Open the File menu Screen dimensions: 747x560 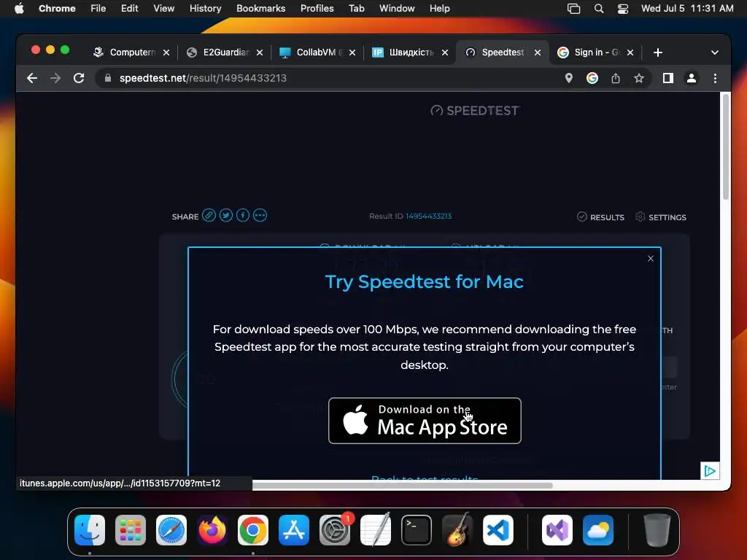point(98,9)
